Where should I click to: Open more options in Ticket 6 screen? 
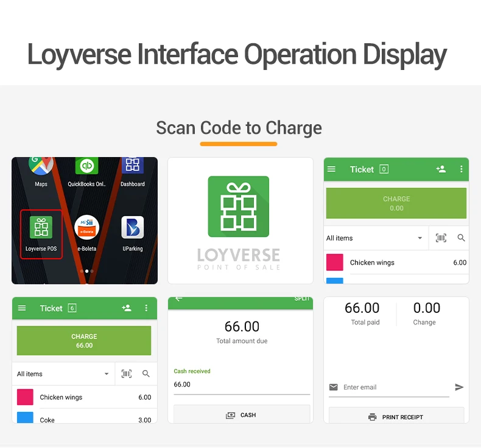tap(146, 308)
